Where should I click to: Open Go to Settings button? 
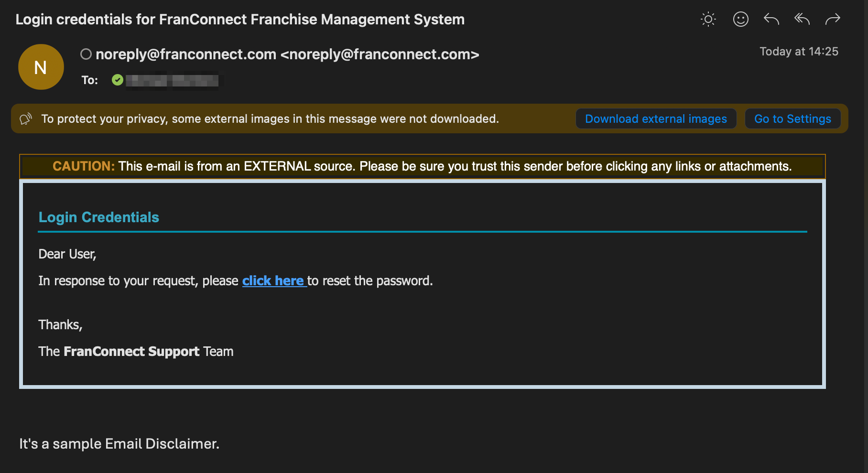tap(792, 118)
